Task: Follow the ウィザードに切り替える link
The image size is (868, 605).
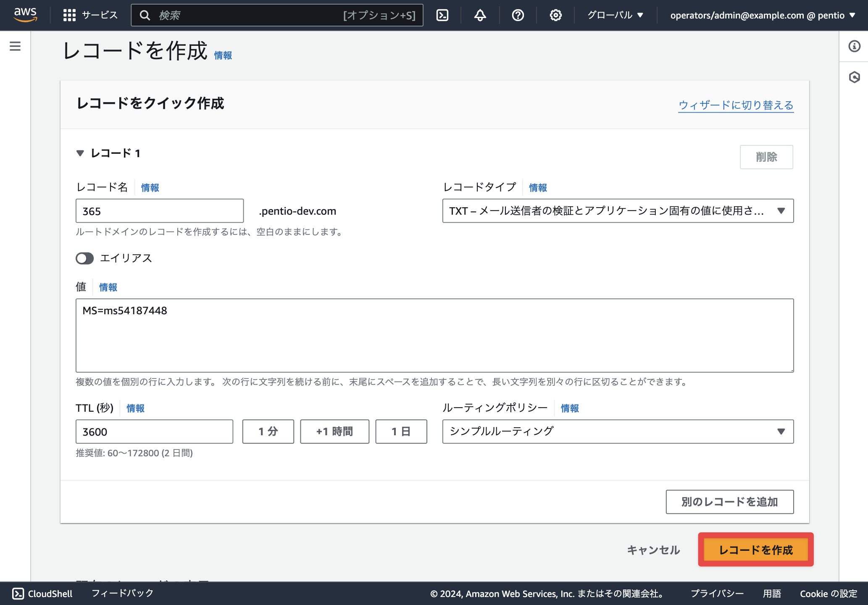Action: (x=736, y=105)
